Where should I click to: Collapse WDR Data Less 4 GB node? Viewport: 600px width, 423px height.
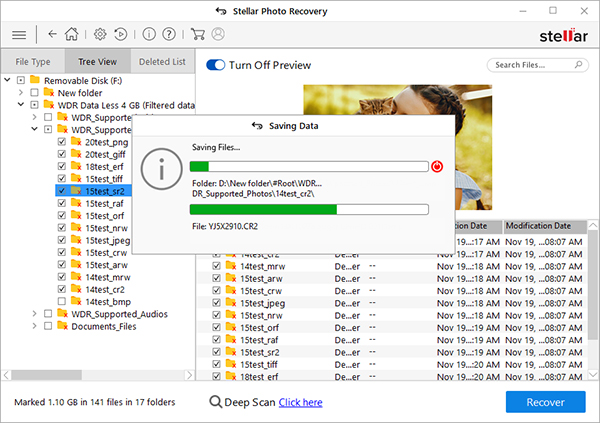pos(21,105)
